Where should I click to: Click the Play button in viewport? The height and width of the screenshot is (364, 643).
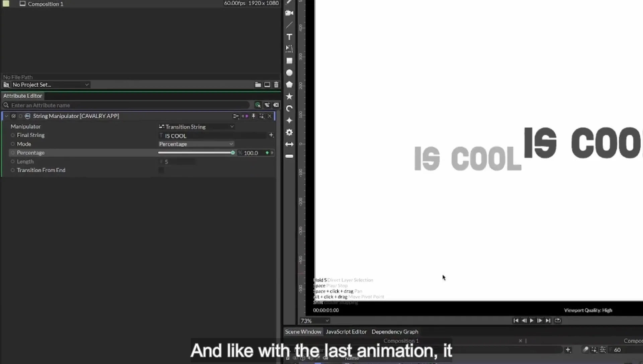point(531,321)
